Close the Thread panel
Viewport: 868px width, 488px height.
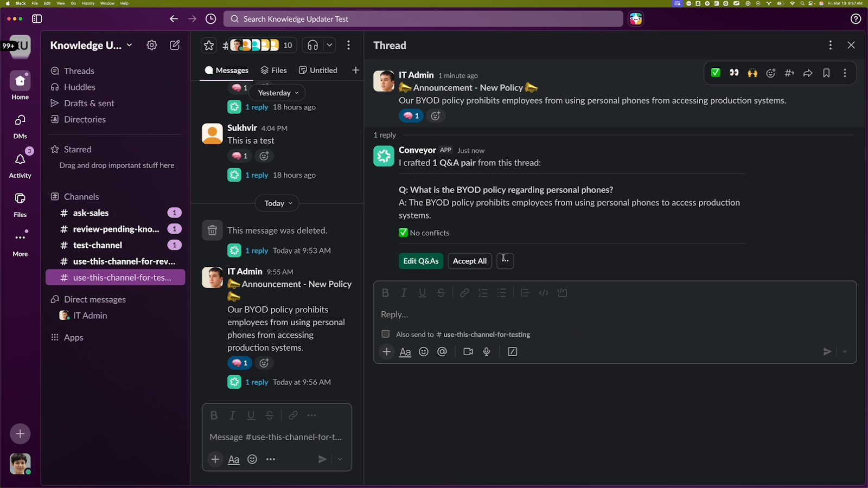click(851, 46)
